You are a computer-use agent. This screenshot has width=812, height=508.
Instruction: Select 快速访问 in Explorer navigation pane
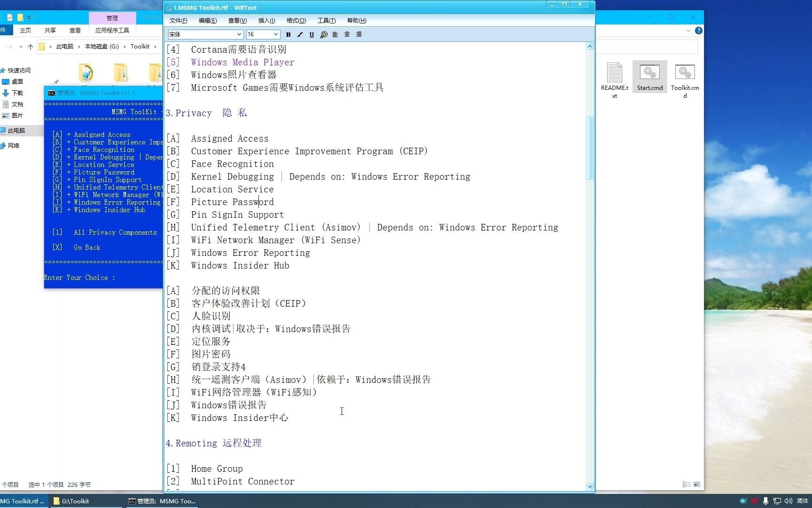coord(19,71)
